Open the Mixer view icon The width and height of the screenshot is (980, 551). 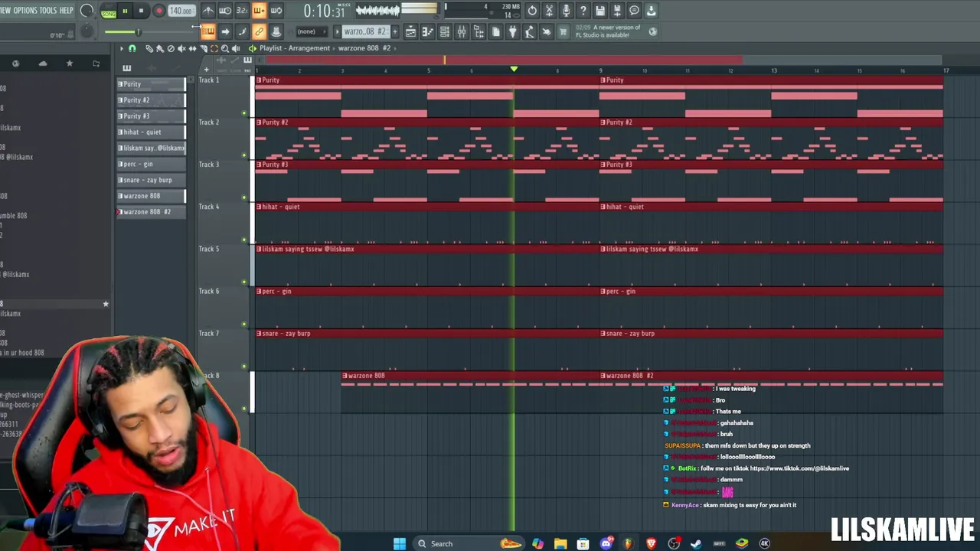pyautogui.click(x=462, y=31)
